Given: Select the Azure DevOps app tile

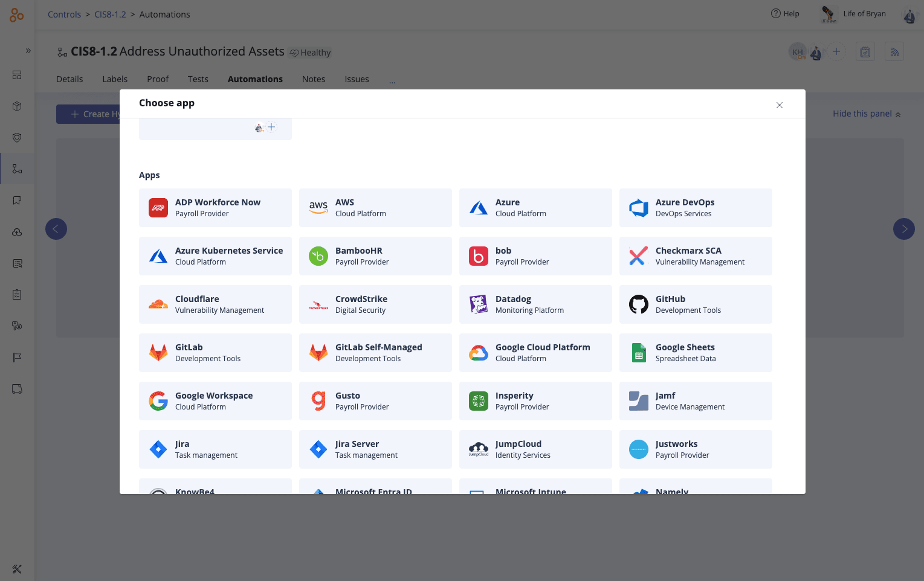Looking at the screenshot, I should pyautogui.click(x=695, y=208).
